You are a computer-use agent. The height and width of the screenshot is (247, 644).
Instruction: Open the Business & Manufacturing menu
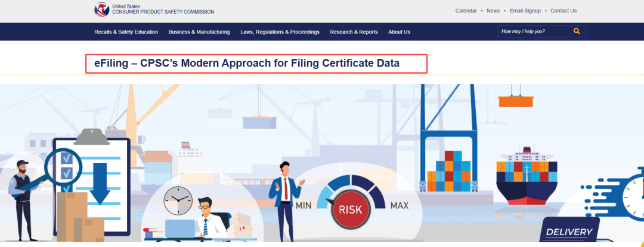199,32
